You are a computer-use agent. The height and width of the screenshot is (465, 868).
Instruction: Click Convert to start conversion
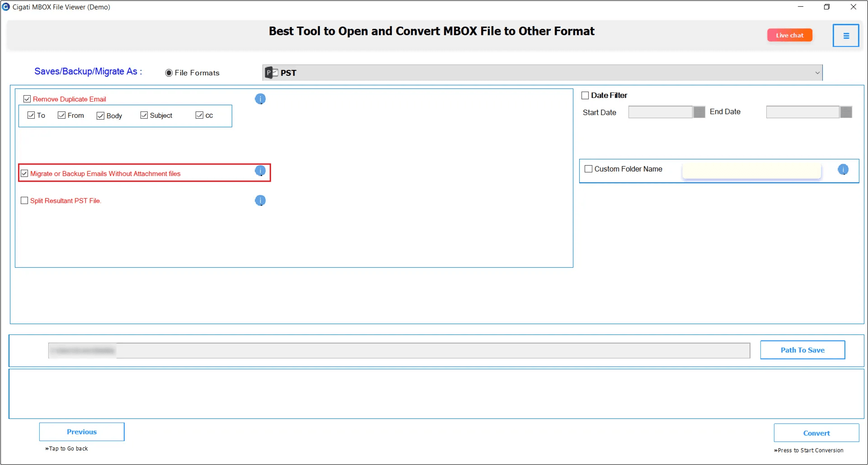pos(816,433)
